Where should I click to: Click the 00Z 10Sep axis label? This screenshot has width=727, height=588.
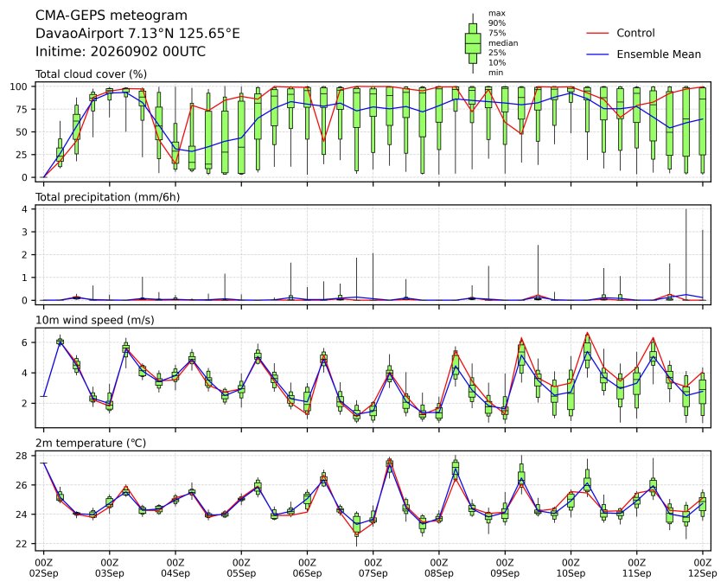(x=571, y=568)
